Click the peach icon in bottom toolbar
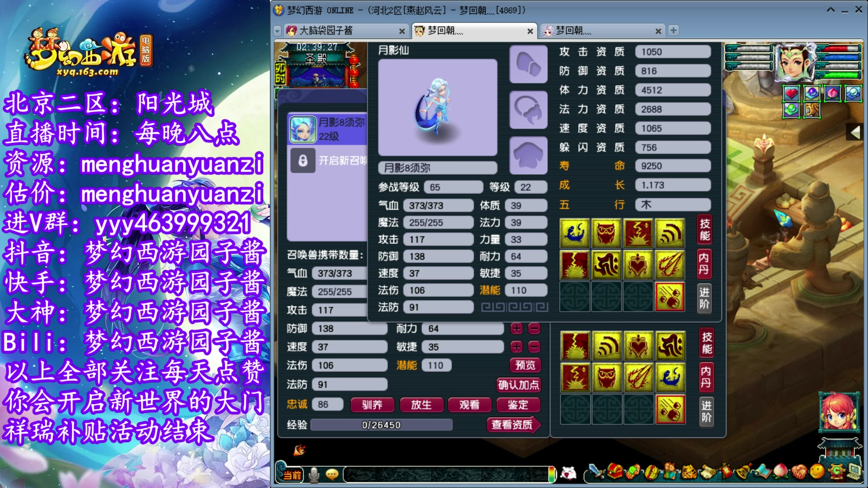 click(x=781, y=472)
